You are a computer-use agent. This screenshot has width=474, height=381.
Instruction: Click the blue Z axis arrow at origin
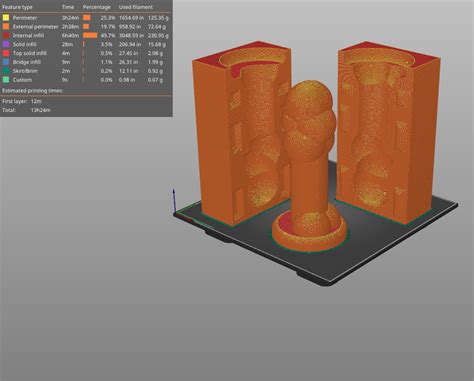(174, 200)
